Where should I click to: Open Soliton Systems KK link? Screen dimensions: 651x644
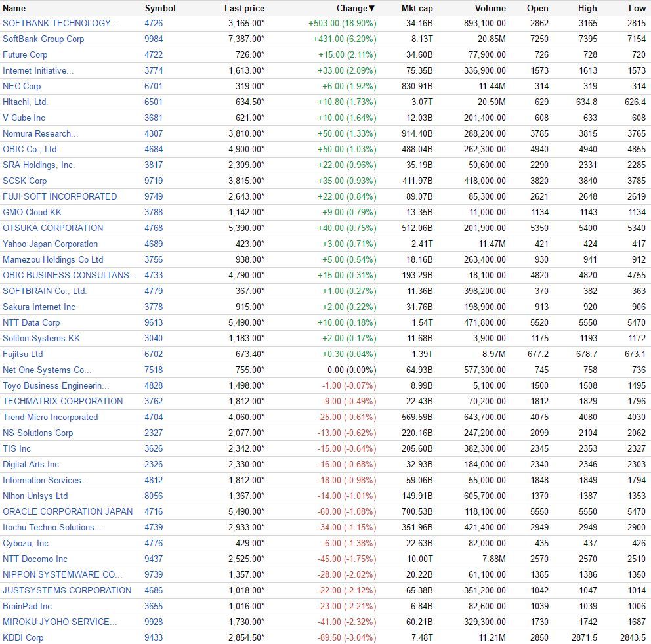click(41, 338)
